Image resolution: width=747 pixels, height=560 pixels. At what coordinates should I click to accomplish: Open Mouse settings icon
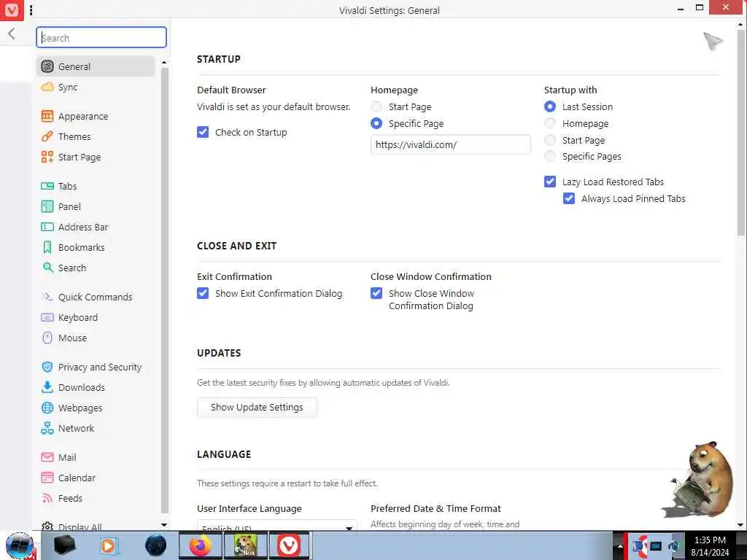click(x=47, y=338)
